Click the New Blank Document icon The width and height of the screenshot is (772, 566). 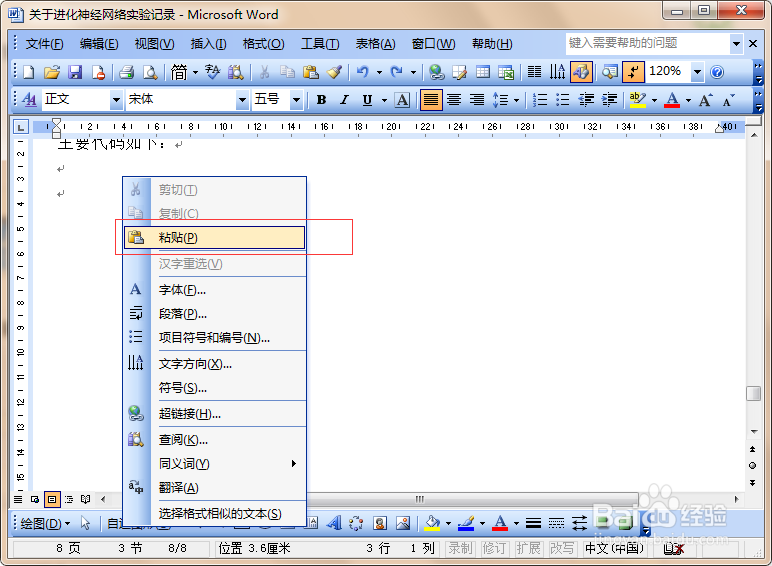tap(29, 72)
